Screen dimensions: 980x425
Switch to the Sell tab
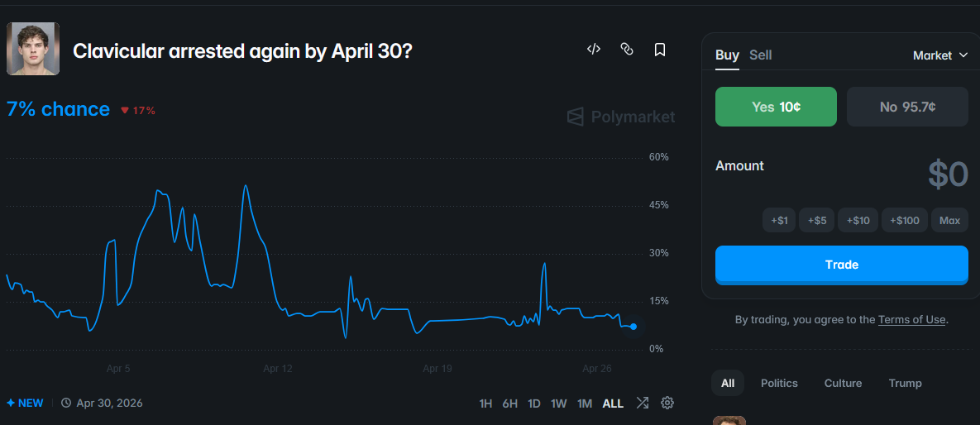[x=760, y=55]
